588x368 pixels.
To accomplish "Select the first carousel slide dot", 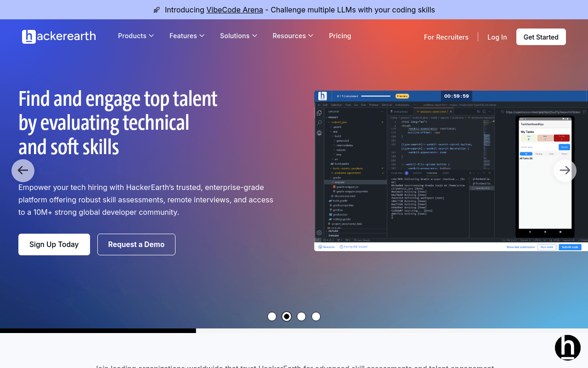I will pos(272,316).
